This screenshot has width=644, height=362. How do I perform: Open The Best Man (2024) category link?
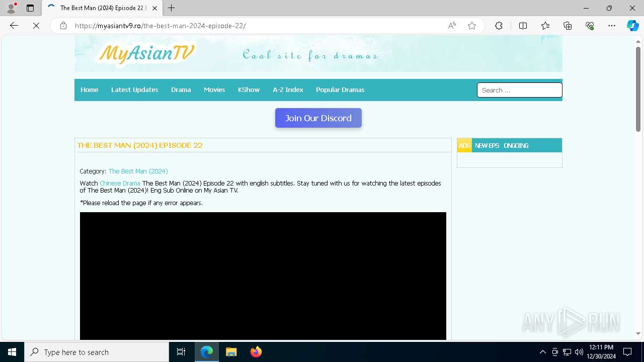coord(138,171)
